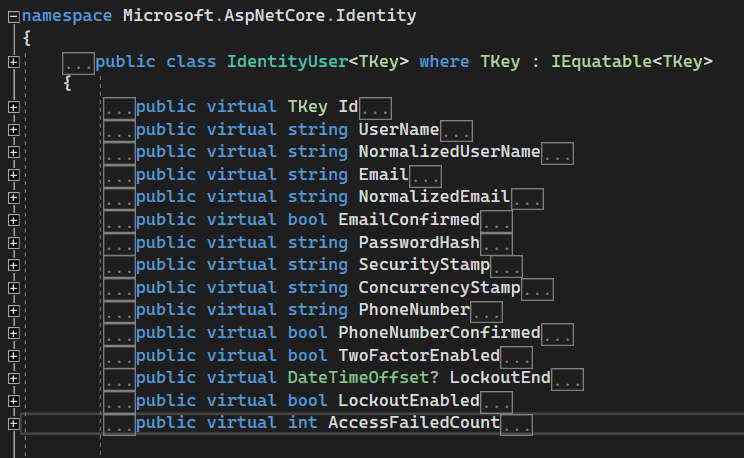Screen dimensions: 744x458
Task: Click the TwoFactorEnabled identifier
Action: pyautogui.click(x=419, y=355)
